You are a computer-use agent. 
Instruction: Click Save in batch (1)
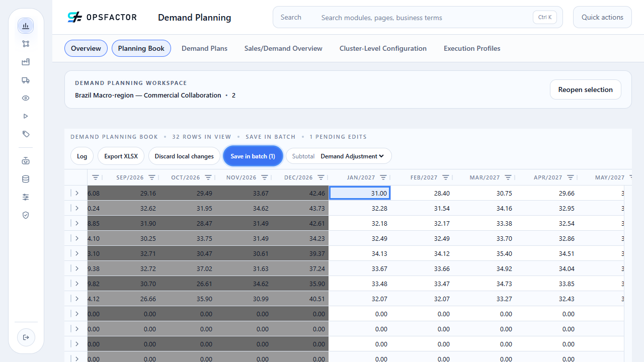pyautogui.click(x=253, y=156)
